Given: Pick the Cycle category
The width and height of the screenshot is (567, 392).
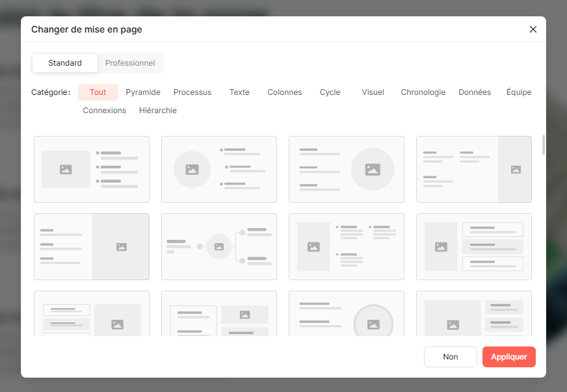Looking at the screenshot, I should point(330,92).
